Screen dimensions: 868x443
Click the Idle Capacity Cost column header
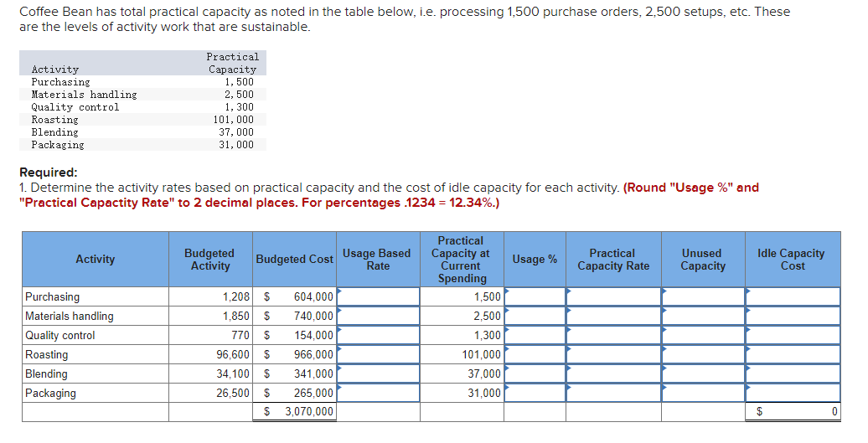tap(793, 260)
